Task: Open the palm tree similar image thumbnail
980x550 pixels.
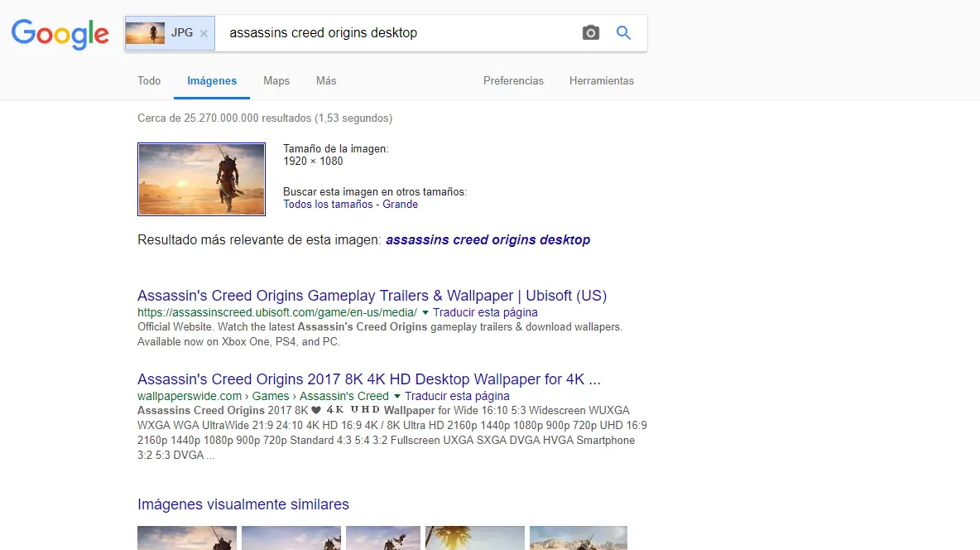Action: (475, 538)
